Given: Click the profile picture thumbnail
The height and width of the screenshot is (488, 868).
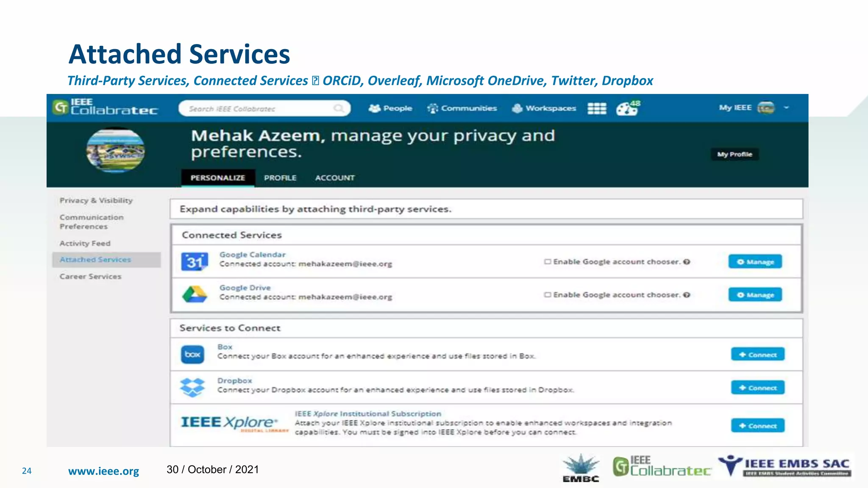Looking at the screenshot, I should 115,150.
